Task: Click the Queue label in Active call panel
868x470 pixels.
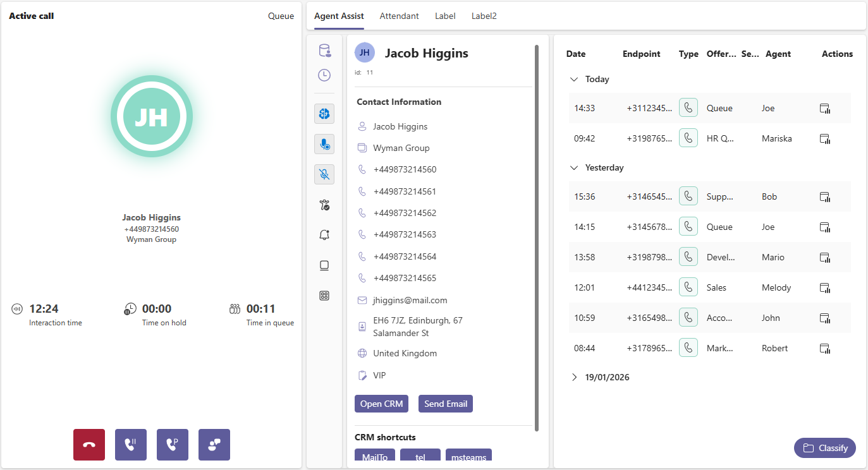Action: (281, 16)
